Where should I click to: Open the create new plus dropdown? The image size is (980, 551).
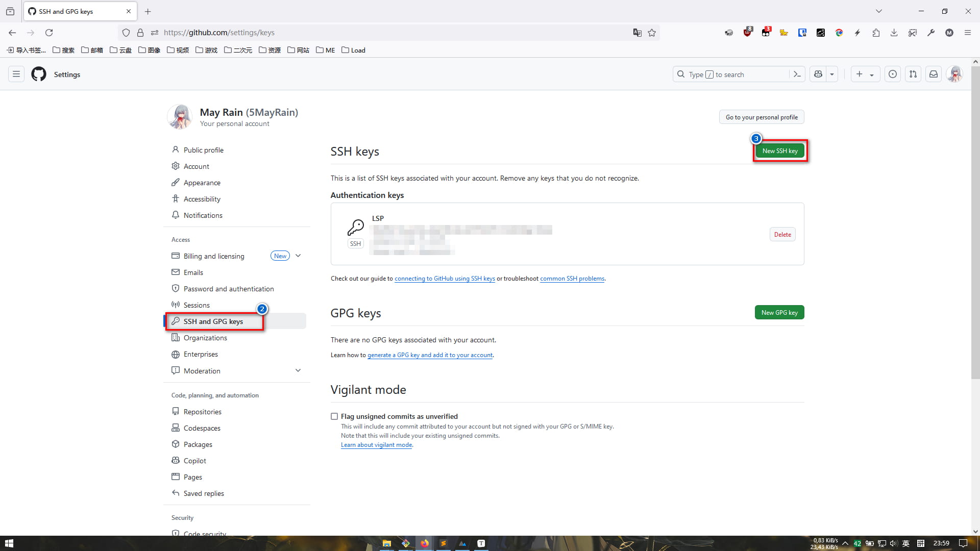(x=865, y=74)
